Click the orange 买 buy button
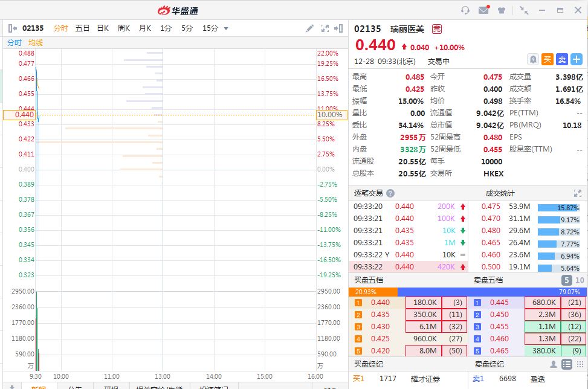The height and width of the screenshot is (389, 588). coord(547,59)
